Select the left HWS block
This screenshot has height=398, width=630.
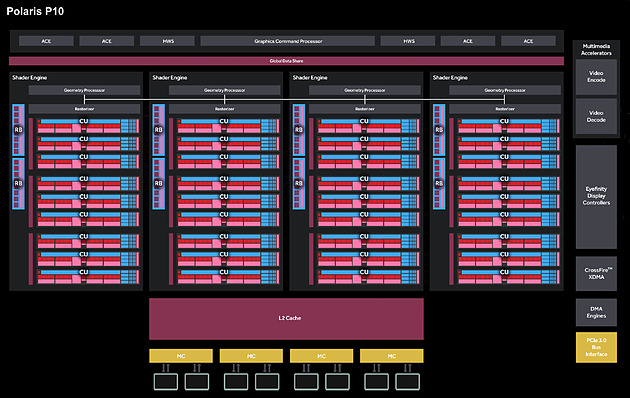click(x=168, y=41)
